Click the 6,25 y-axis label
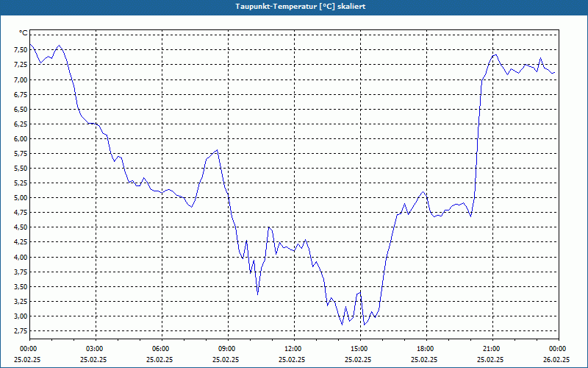 20,124
